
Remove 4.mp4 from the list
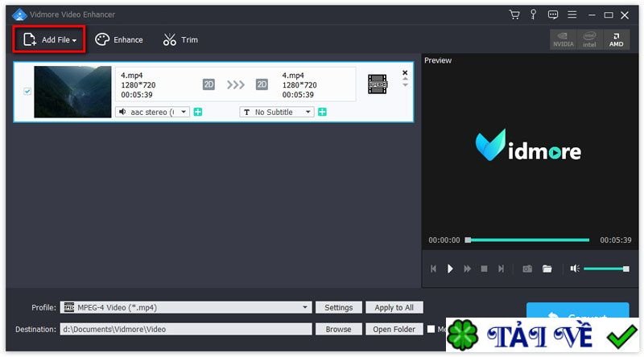click(405, 72)
